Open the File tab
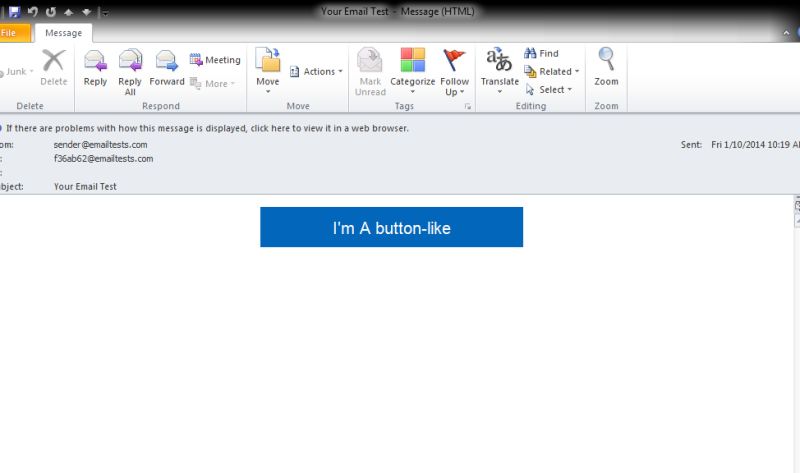This screenshot has width=800, height=473. click(x=14, y=33)
